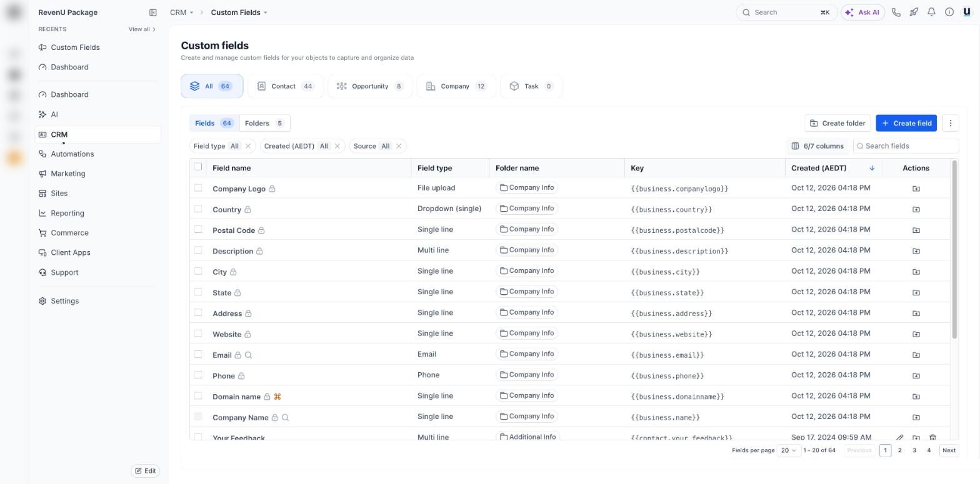Toggle select-all fields checkbox
The height and width of the screenshot is (484, 980).
click(198, 167)
